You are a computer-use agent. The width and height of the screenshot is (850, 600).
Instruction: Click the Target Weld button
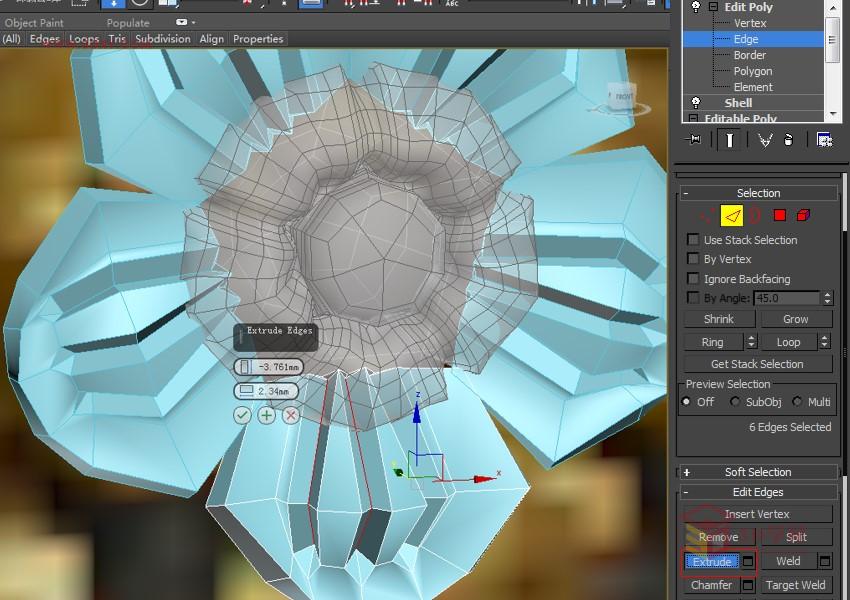coord(795,585)
